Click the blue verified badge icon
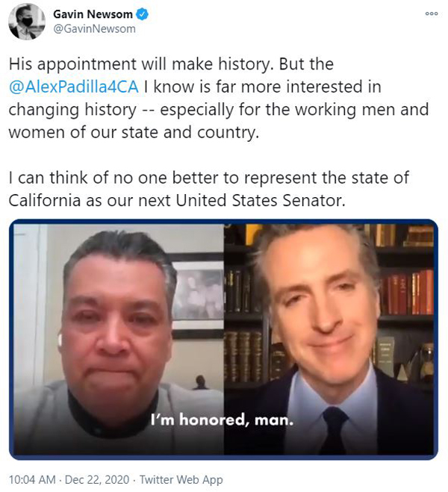The image size is (448, 492). [x=142, y=14]
